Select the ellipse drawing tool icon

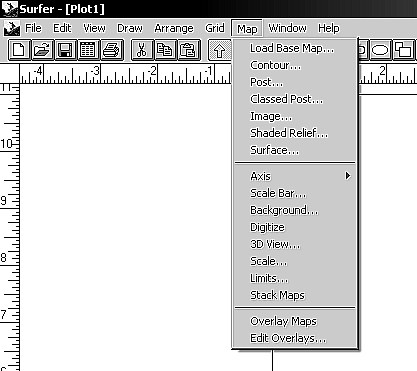[x=380, y=50]
